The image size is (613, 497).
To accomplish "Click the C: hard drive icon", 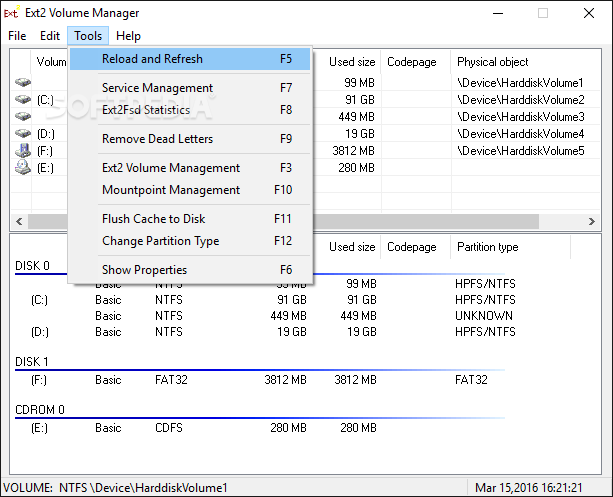I will (22, 100).
